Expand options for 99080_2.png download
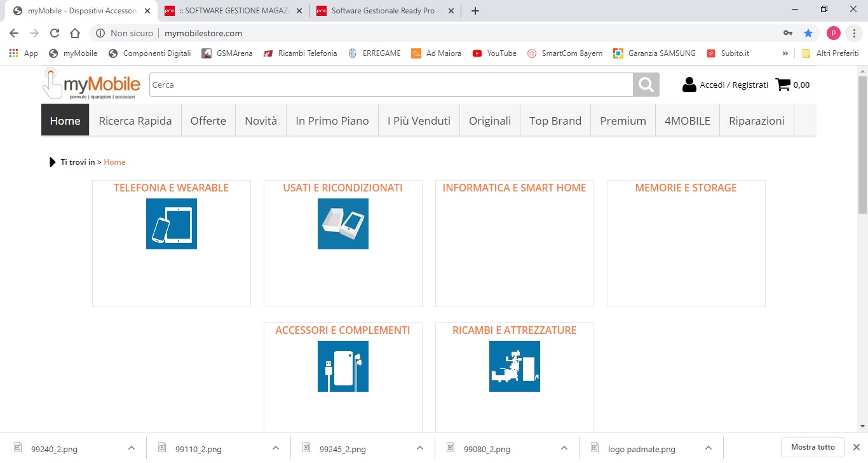868x463 pixels. point(564,448)
